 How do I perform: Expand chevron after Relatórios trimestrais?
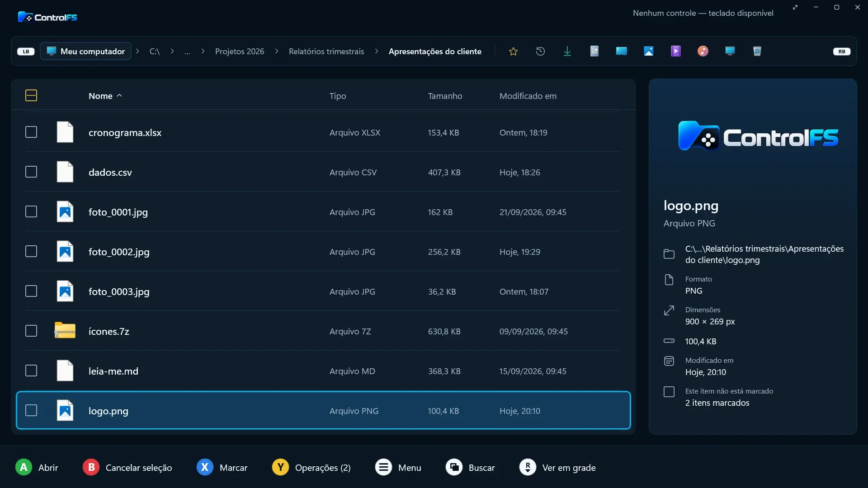tap(377, 51)
